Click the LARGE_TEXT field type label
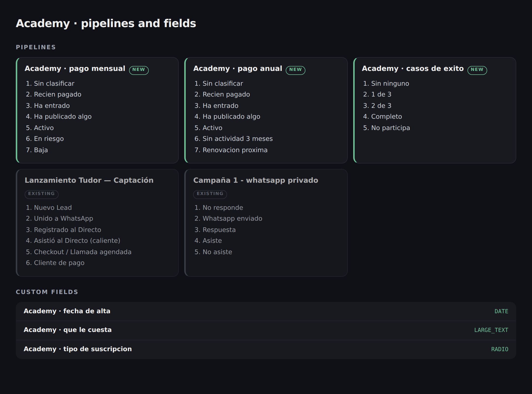The height and width of the screenshot is (394, 532). [x=491, y=330]
